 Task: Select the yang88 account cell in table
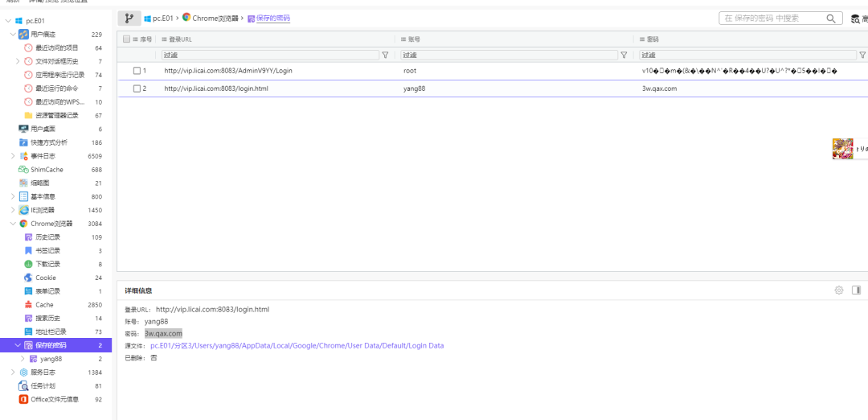click(x=415, y=89)
